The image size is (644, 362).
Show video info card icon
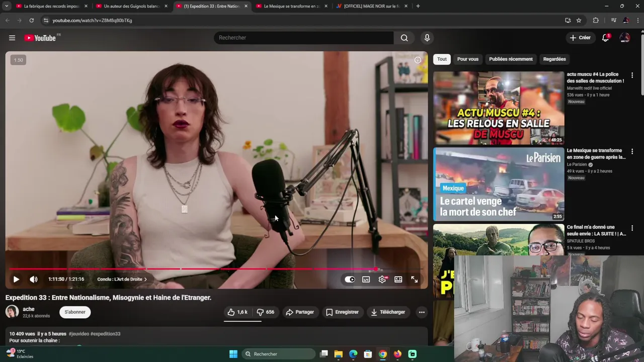(x=418, y=60)
